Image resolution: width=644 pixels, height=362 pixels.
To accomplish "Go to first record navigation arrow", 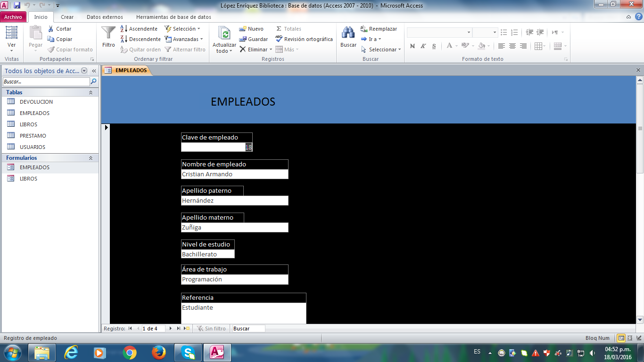I will click(130, 329).
